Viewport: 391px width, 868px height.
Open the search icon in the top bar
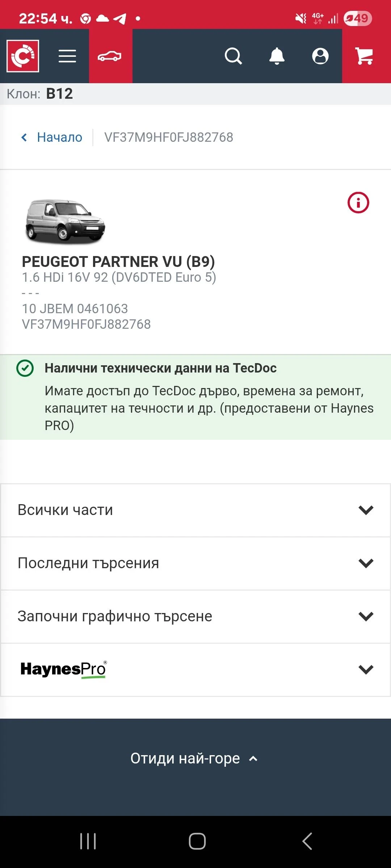[234, 56]
